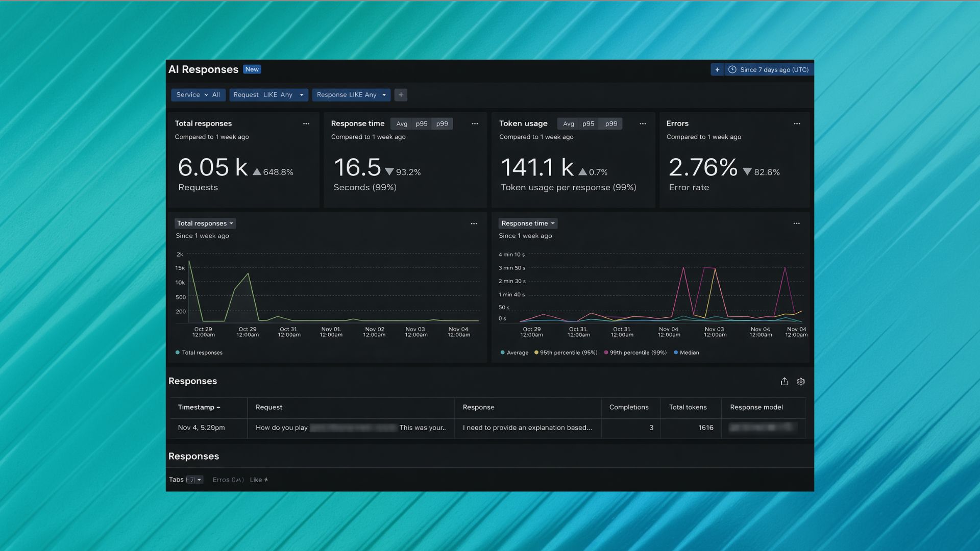Add a new filter with plus button
The height and width of the screenshot is (551, 980).
pos(401,95)
